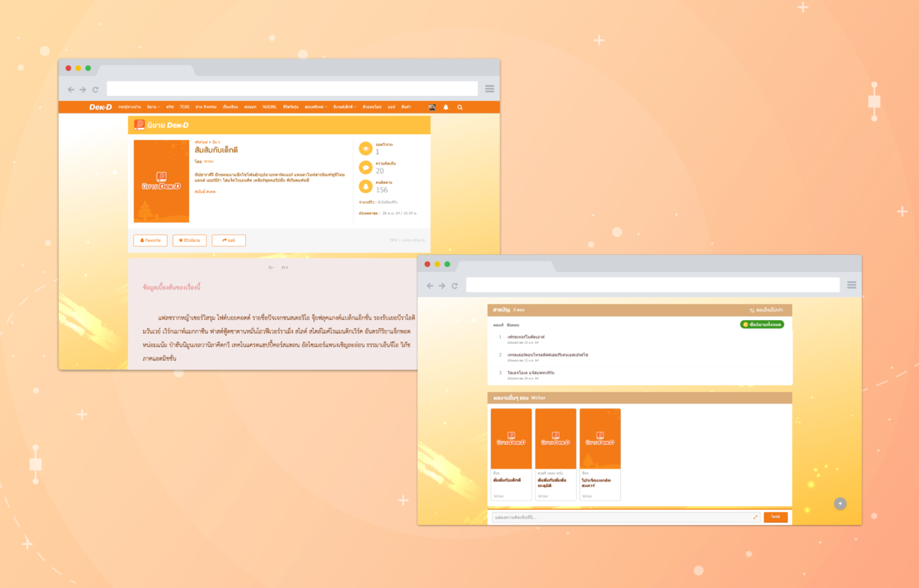Open chapter 1 in the table of contents
Screen dimensions: 919x588
coord(525,336)
